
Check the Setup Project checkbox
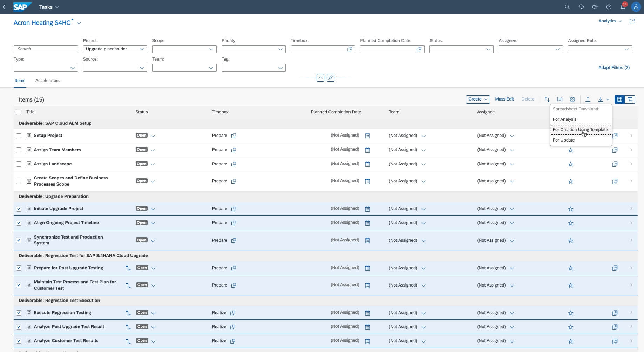click(19, 136)
